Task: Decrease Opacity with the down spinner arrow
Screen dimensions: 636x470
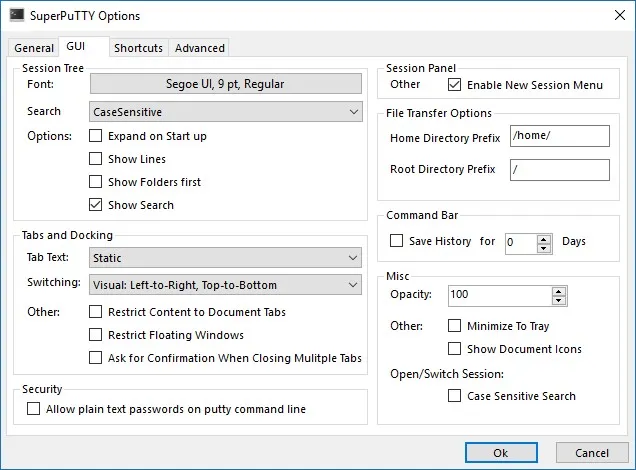Action: coord(559,300)
